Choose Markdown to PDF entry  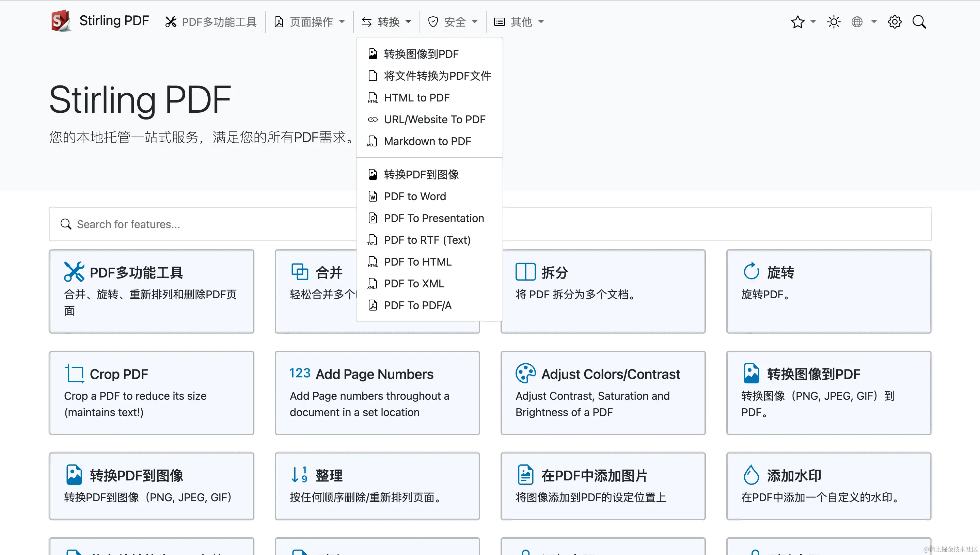tap(429, 141)
